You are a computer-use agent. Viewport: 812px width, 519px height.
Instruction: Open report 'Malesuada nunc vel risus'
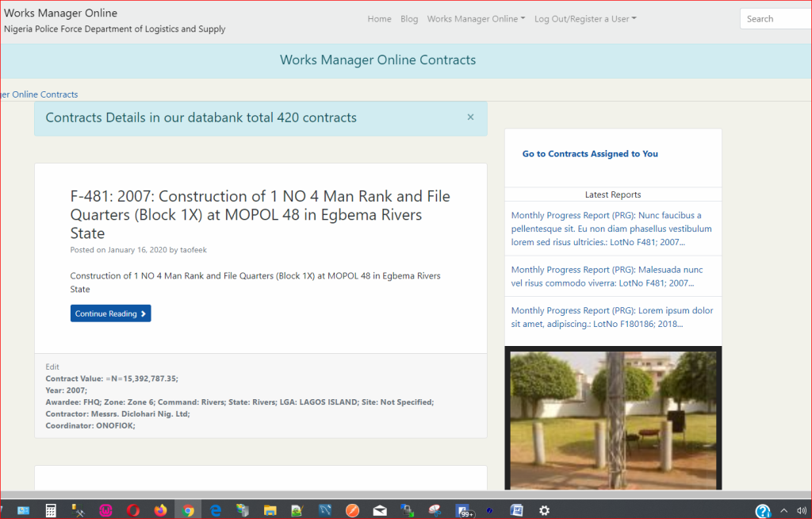click(x=607, y=276)
